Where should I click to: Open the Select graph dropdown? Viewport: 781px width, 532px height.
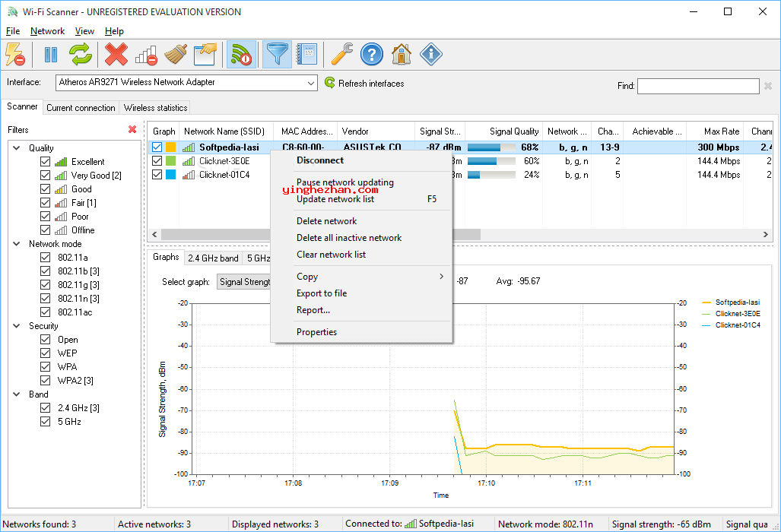[x=243, y=282]
